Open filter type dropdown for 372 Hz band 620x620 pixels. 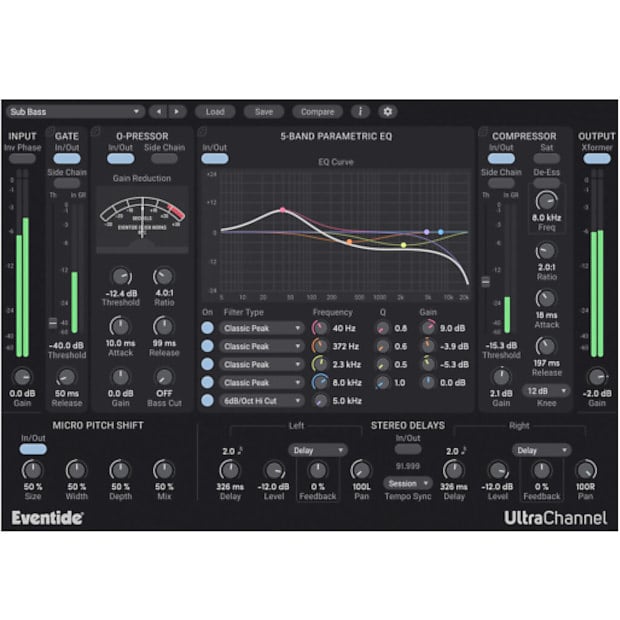(261, 346)
